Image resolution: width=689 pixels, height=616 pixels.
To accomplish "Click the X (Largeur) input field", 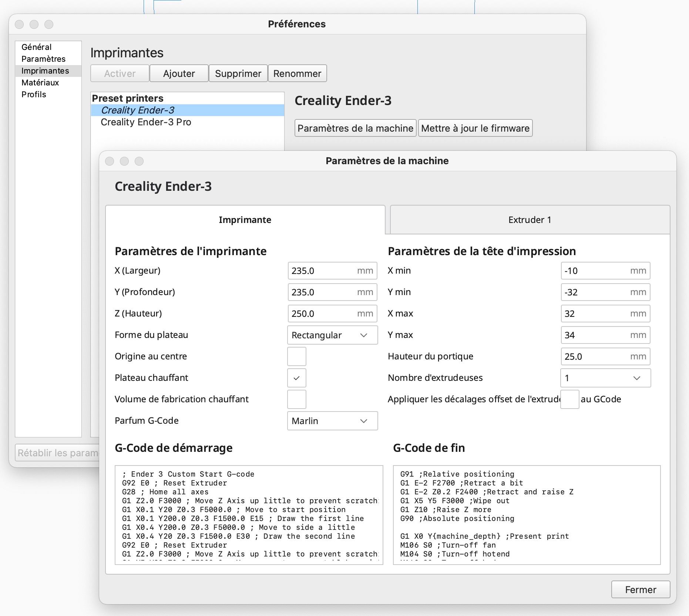I will (x=322, y=271).
